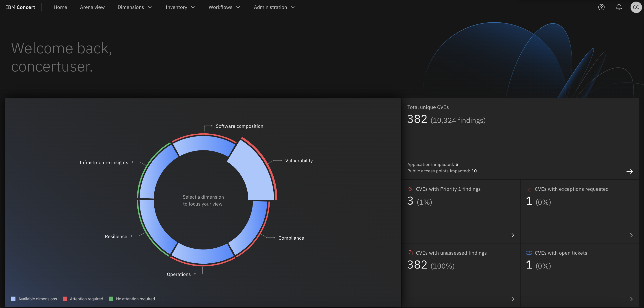Click the notifications bell icon
The height and width of the screenshot is (308, 644).
618,7
